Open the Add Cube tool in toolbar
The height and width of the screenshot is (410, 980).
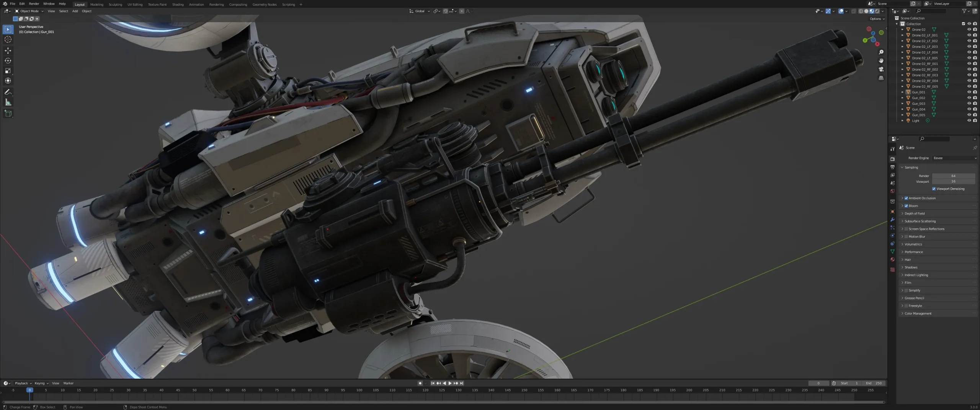point(8,113)
